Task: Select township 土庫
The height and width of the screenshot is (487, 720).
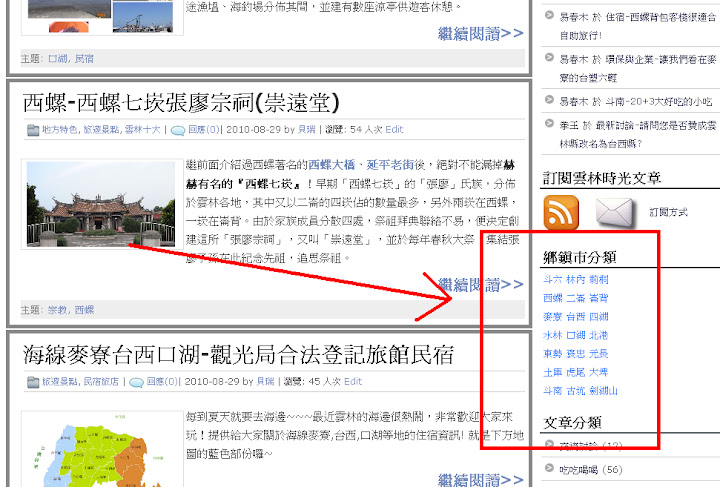Action: [552, 372]
